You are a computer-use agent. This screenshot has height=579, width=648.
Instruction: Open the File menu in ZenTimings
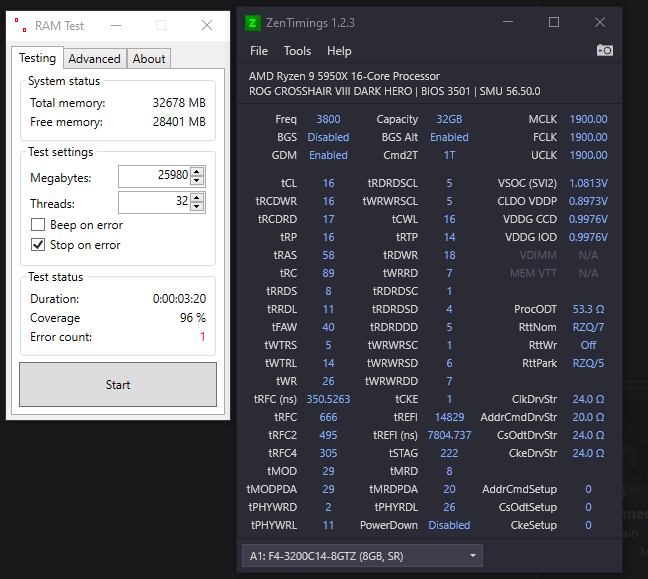pyautogui.click(x=259, y=51)
